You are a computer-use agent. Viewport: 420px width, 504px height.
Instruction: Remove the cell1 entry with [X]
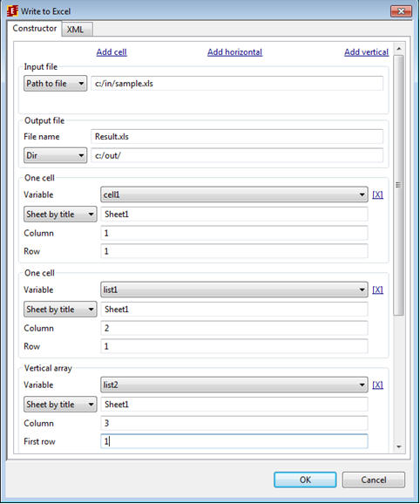pyautogui.click(x=377, y=194)
